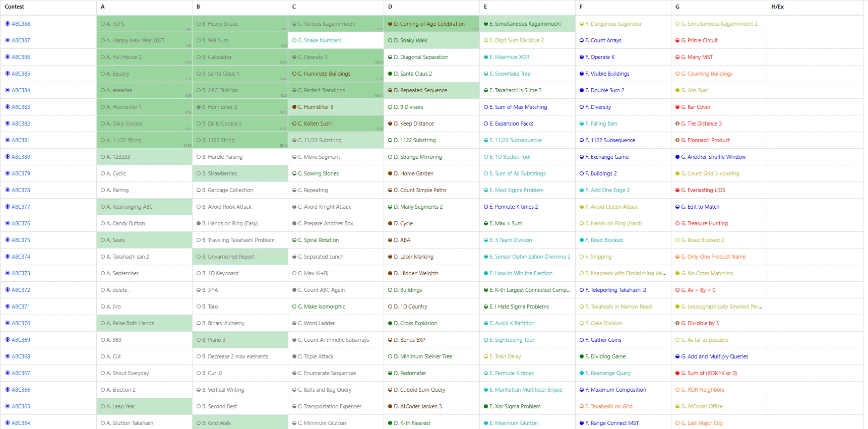
Task: Click the difficulty circle beside Bar Cover
Action: click(677, 107)
